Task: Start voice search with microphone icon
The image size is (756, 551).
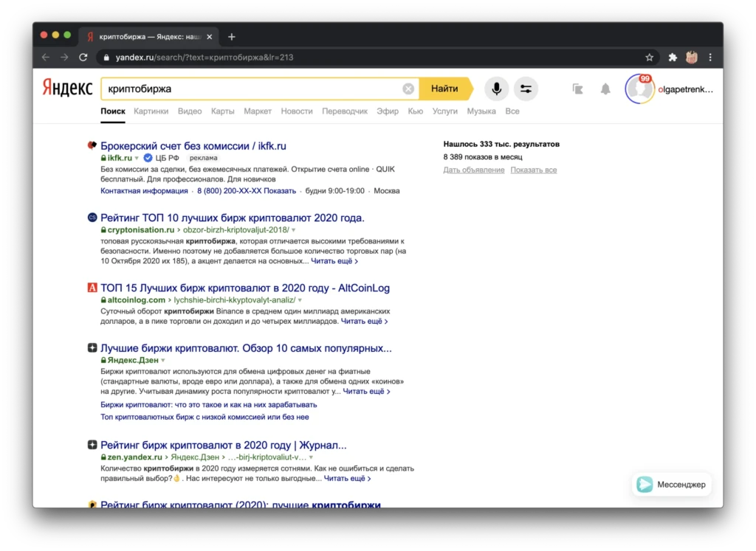Action: [x=496, y=89]
